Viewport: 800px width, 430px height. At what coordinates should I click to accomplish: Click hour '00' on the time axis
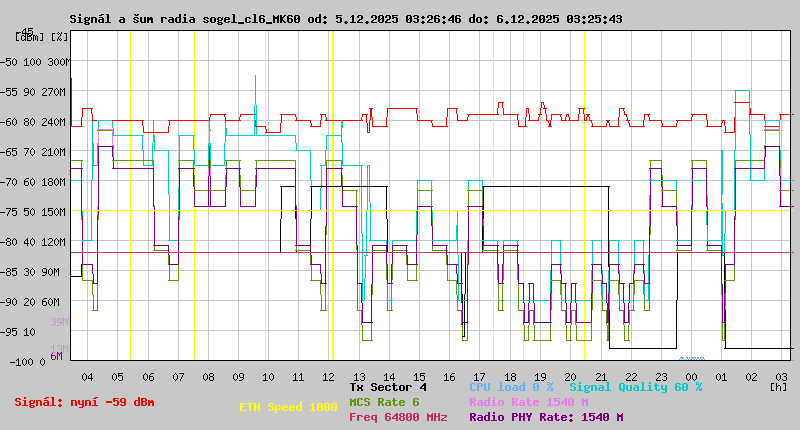click(x=691, y=377)
